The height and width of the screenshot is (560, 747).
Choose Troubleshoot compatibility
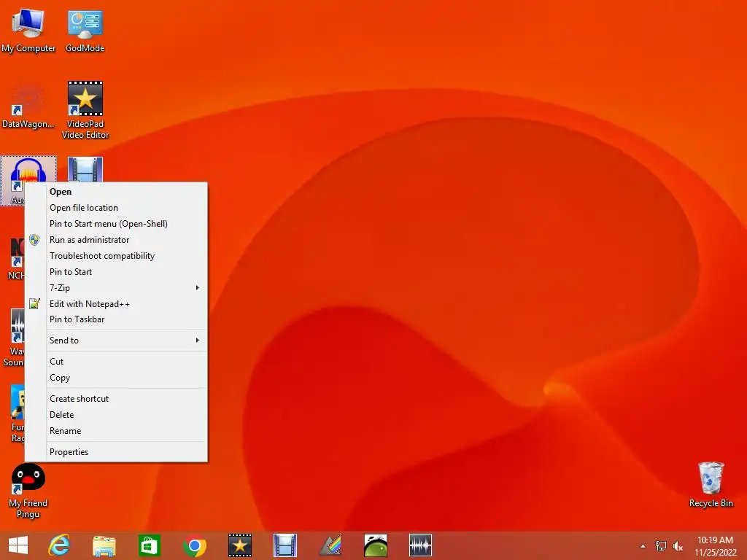(x=116, y=256)
